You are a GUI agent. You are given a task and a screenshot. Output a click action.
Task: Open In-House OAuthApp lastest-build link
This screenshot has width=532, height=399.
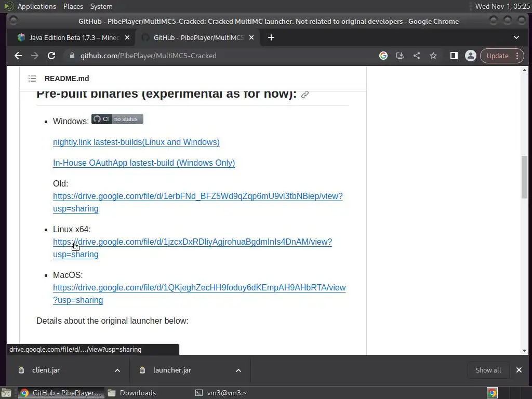144,163
